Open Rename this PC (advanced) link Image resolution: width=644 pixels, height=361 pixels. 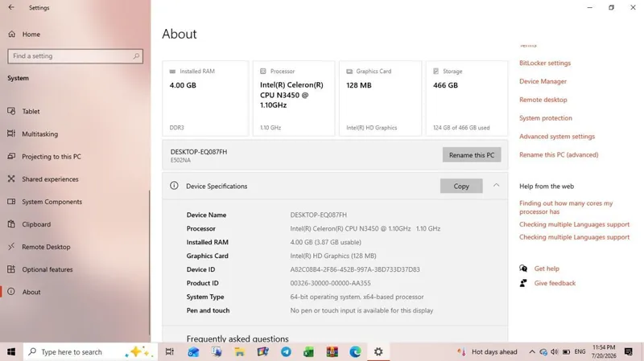(559, 154)
